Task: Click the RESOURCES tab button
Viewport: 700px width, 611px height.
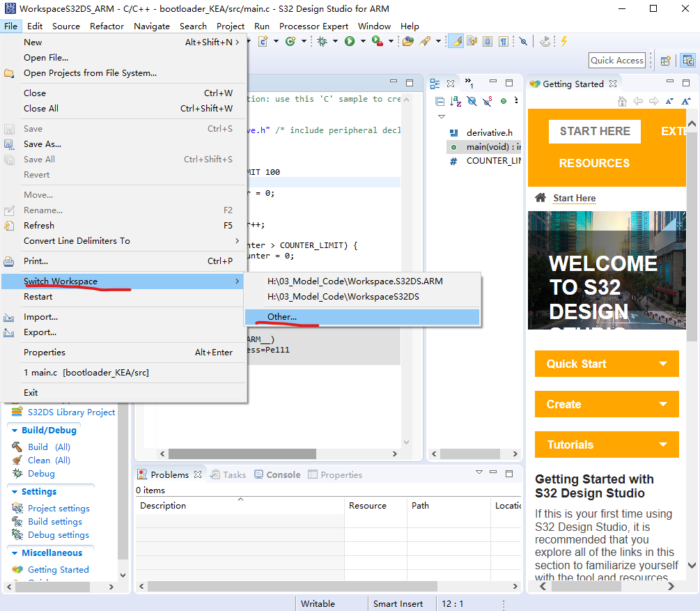Action: (594, 163)
